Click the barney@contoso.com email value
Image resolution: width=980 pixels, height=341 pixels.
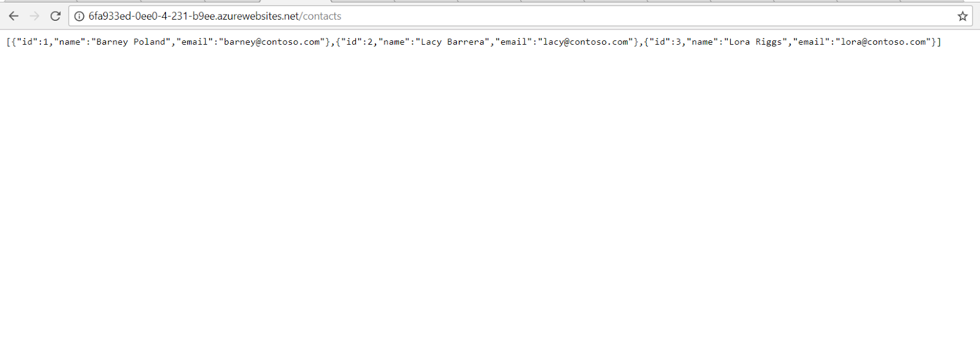click(272, 42)
